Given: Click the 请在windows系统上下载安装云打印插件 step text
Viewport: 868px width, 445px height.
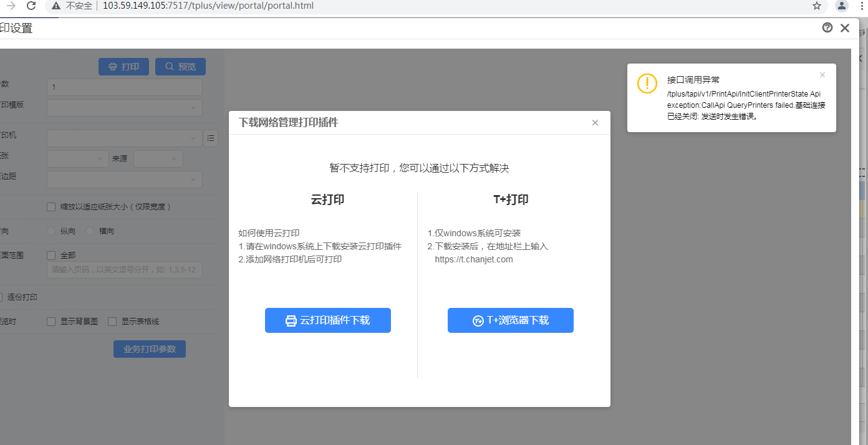Looking at the screenshot, I should tap(320, 246).
